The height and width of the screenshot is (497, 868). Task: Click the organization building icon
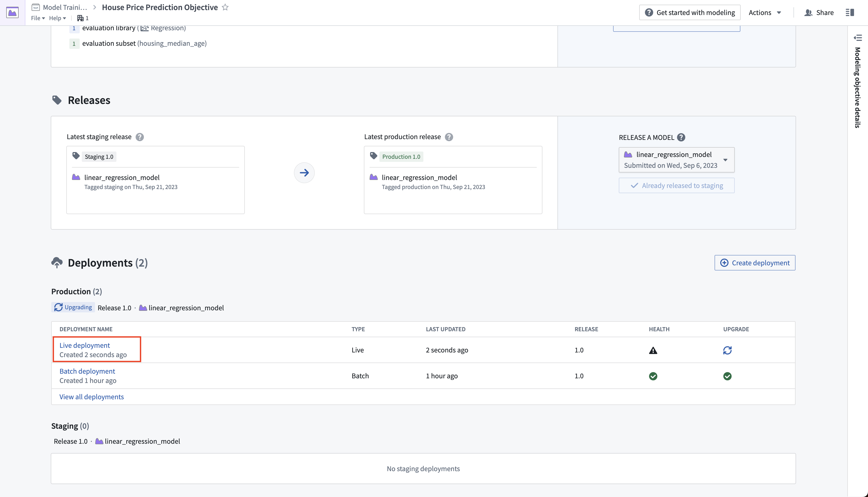pos(80,18)
